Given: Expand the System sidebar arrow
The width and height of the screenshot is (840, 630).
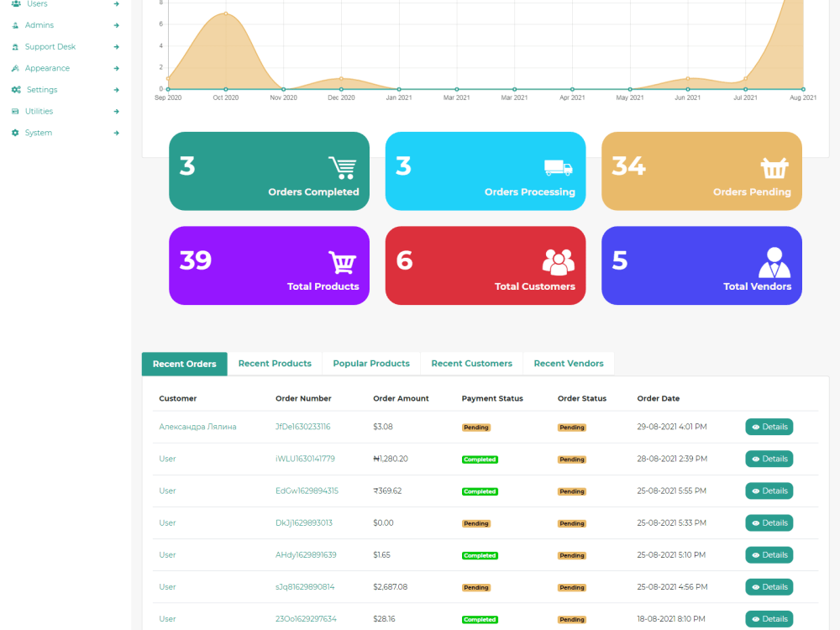Looking at the screenshot, I should (116, 133).
